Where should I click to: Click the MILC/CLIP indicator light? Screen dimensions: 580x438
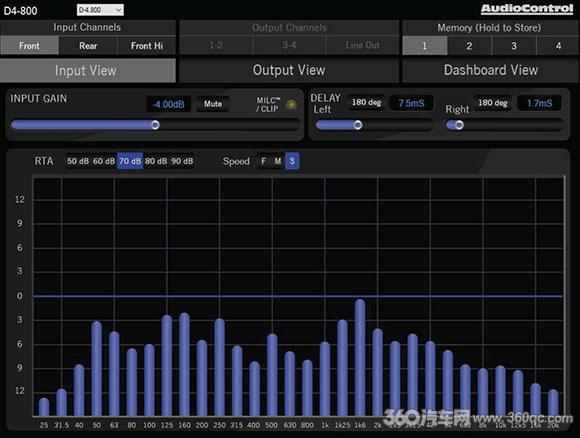(x=291, y=105)
